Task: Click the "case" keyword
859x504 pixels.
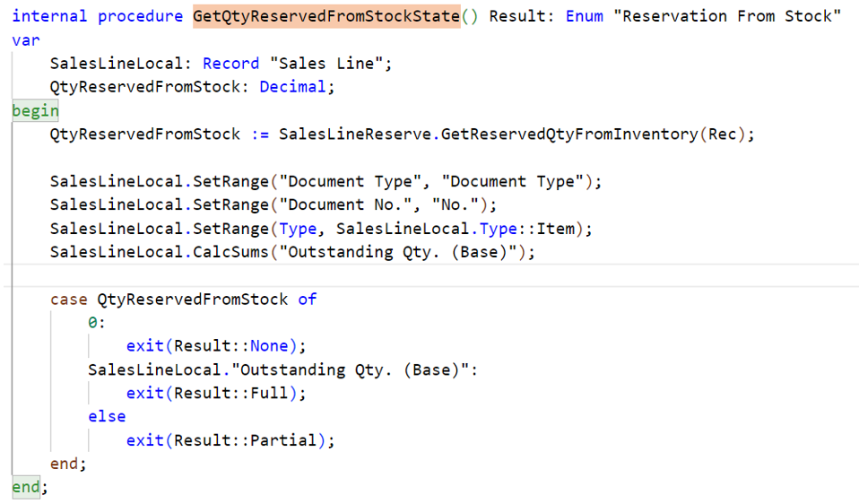Action: 68,299
